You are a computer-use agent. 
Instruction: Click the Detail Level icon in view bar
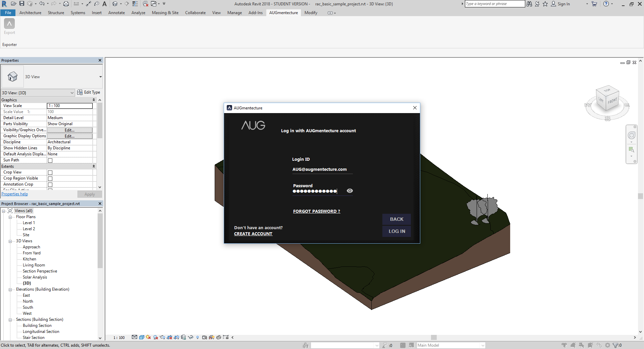[135, 337]
